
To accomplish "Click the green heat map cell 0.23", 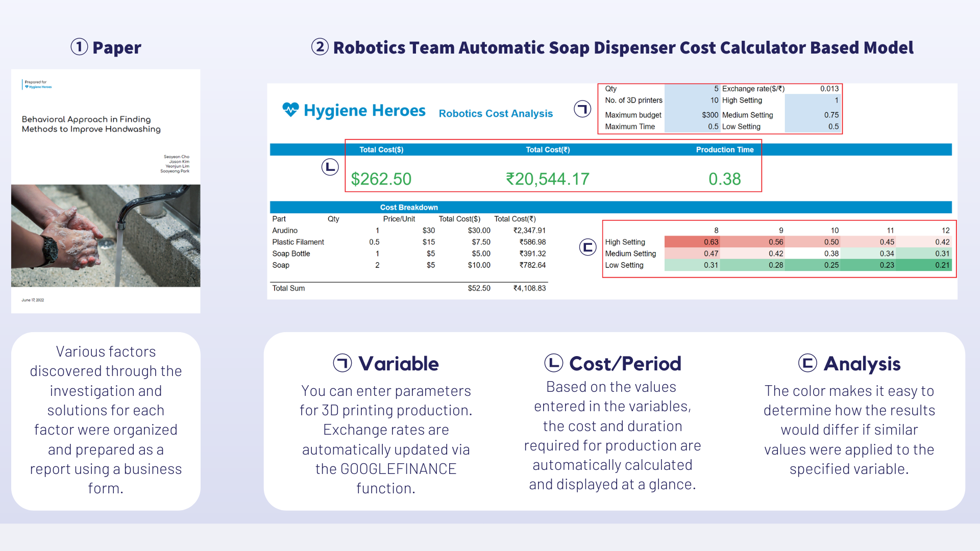I will [x=868, y=265].
